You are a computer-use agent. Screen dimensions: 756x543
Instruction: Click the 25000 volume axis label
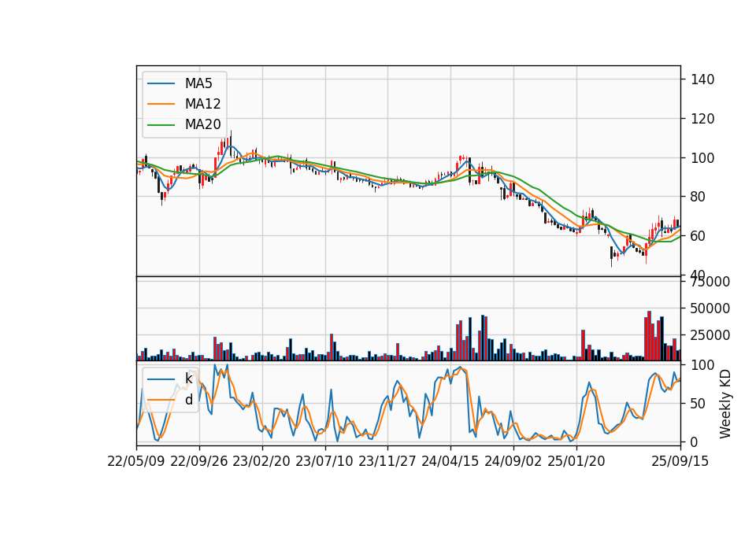point(710,335)
